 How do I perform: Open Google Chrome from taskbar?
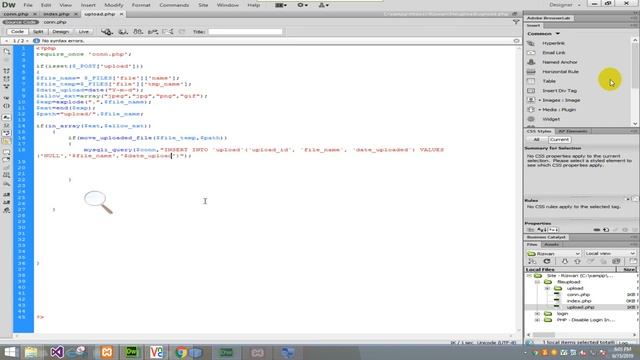tap(181, 352)
